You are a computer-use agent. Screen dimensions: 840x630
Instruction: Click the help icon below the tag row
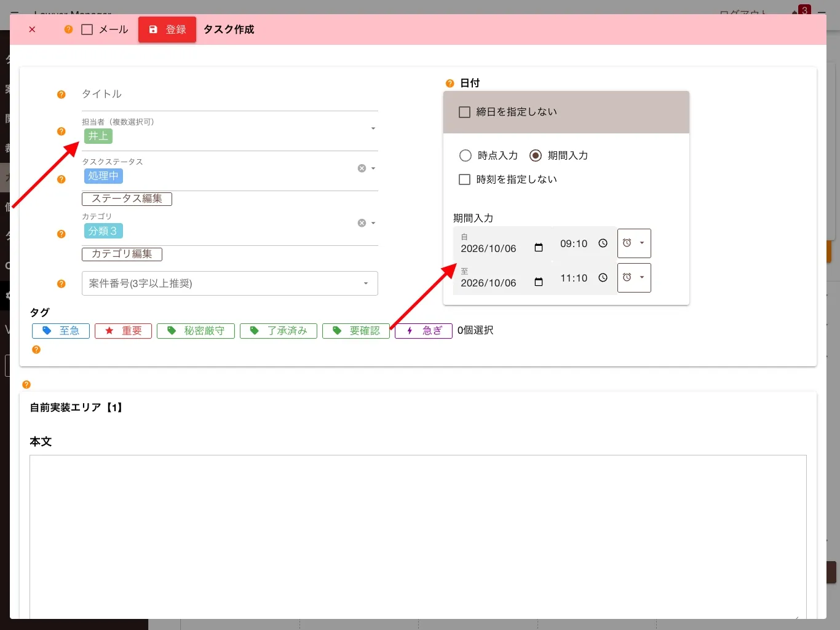click(36, 350)
